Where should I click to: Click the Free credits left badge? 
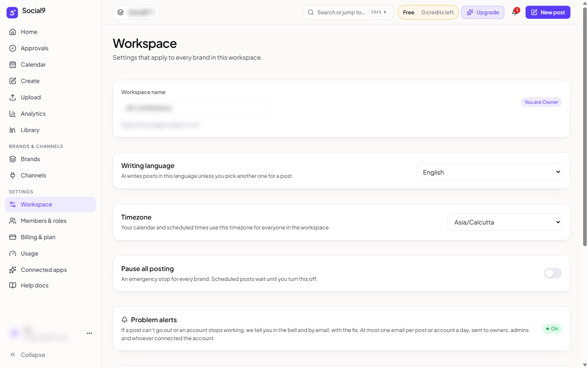(428, 12)
